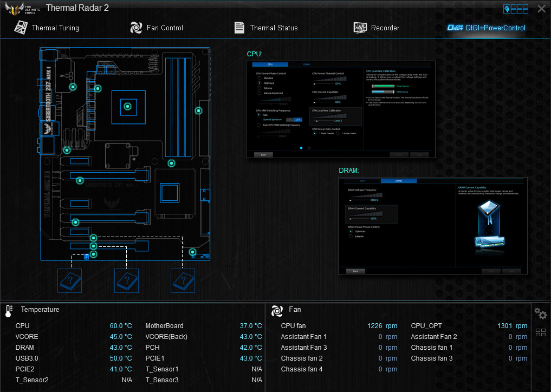Viewport: 551px width, 392px height.
Task: Click the right unknown drive icon
Action: 183,280
